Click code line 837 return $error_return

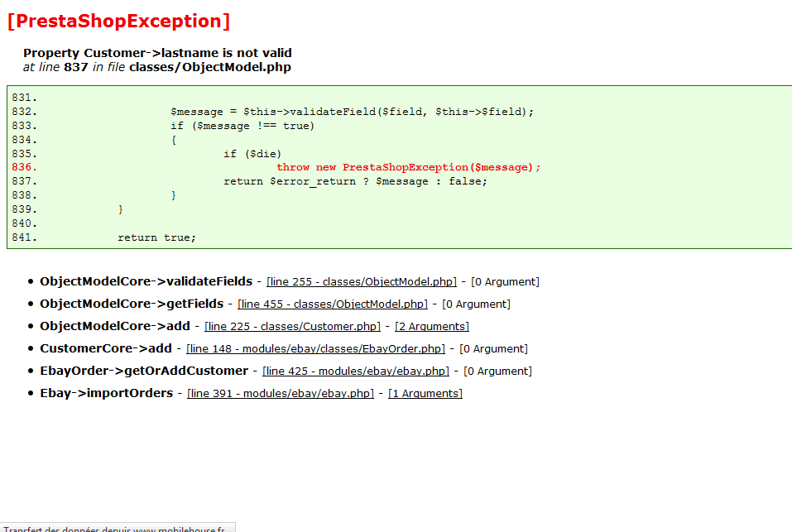coord(356,181)
